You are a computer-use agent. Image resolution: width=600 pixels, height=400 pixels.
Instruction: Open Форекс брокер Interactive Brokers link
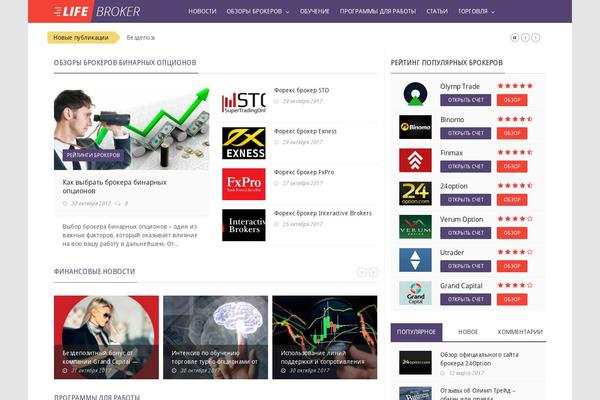click(323, 213)
